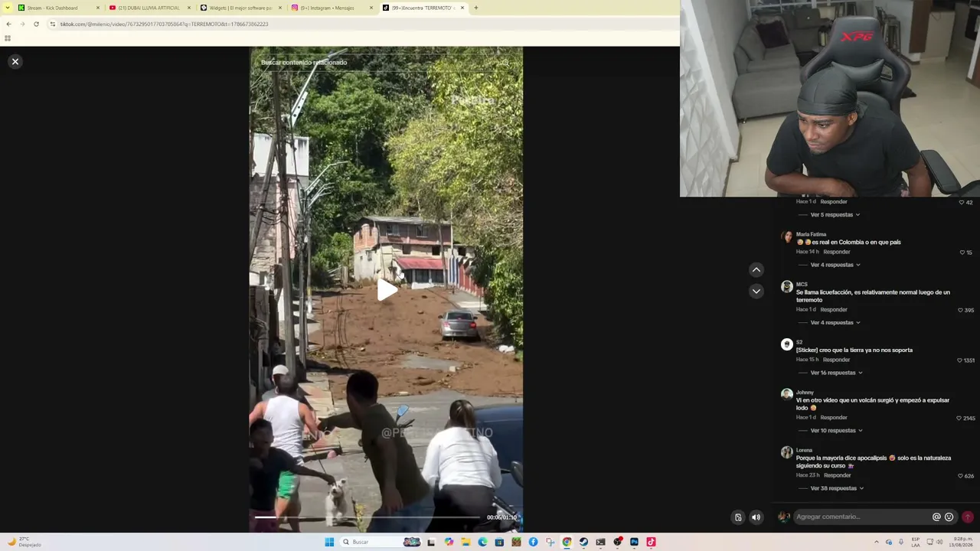Expand 'Ver 4 respuestas' under Maria Fatima
The height and width of the screenshot is (551, 980).
835,265
